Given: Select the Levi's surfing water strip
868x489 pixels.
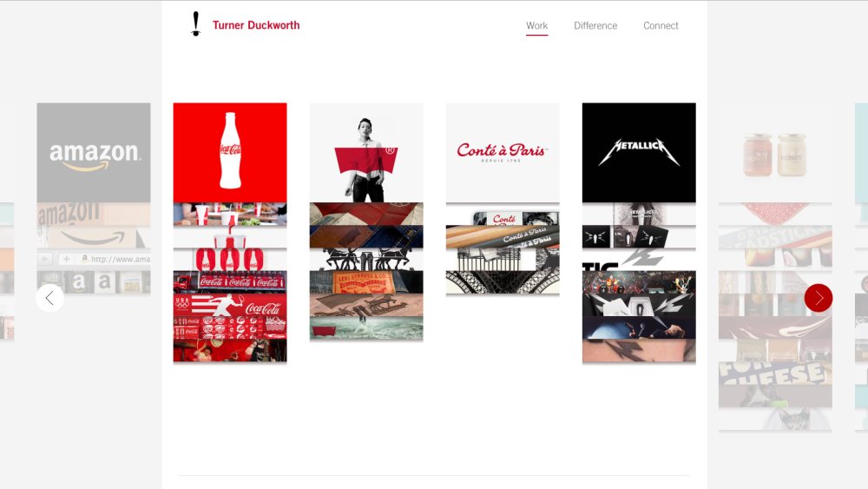Looking at the screenshot, I should coord(366,327).
